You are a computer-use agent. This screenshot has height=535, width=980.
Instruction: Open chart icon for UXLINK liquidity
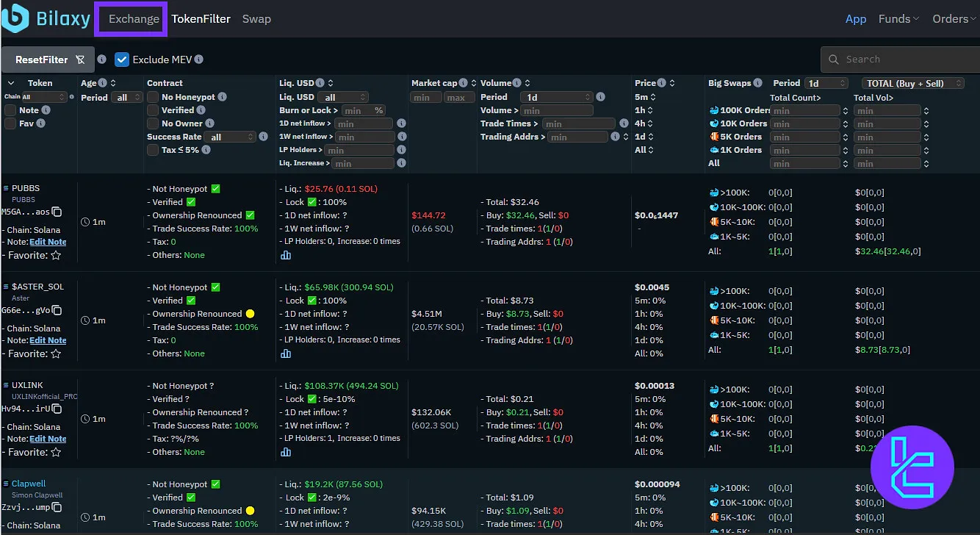coord(286,452)
